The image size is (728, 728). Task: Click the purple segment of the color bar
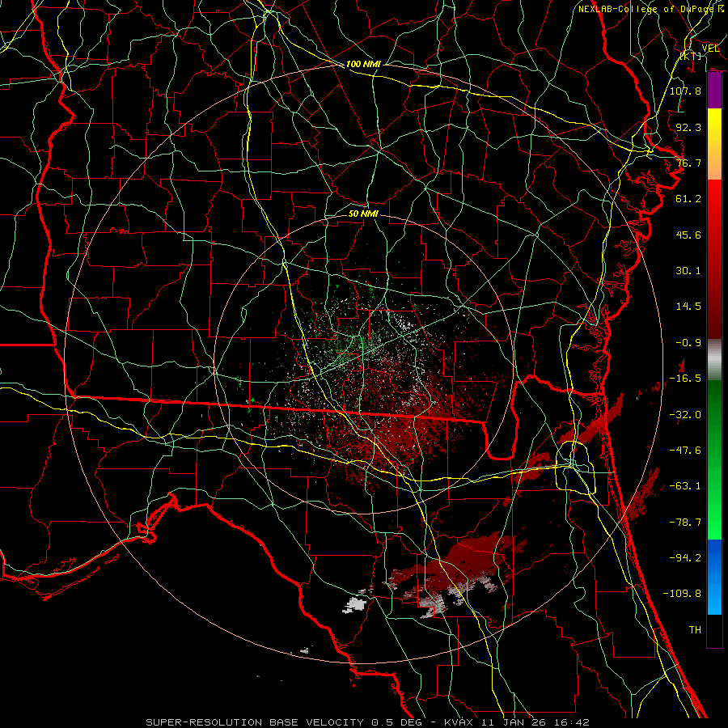tap(714, 91)
